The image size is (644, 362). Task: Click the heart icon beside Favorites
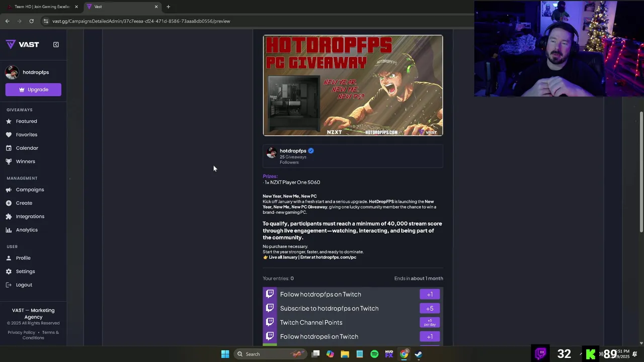(9, 135)
